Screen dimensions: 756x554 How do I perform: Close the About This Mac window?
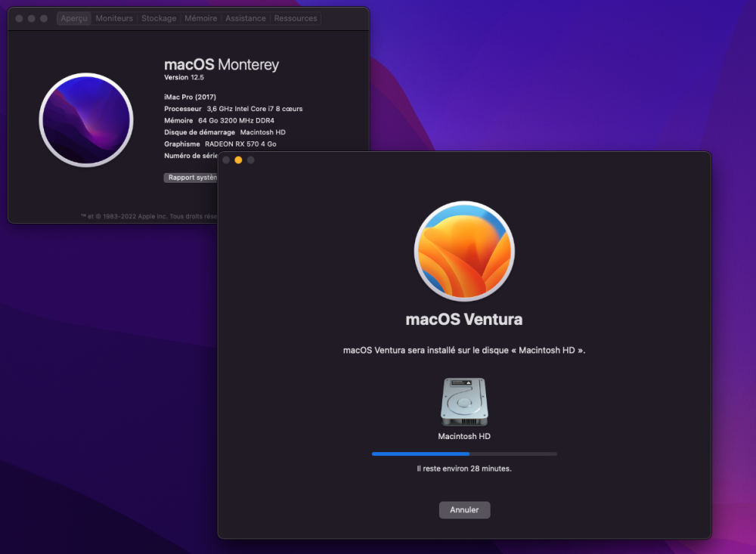20,18
